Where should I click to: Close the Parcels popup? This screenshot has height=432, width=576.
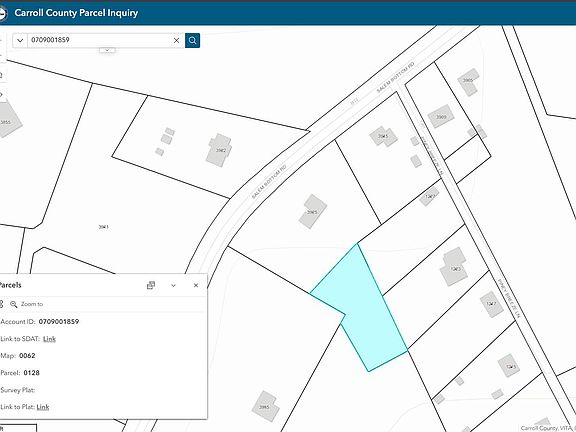click(196, 285)
